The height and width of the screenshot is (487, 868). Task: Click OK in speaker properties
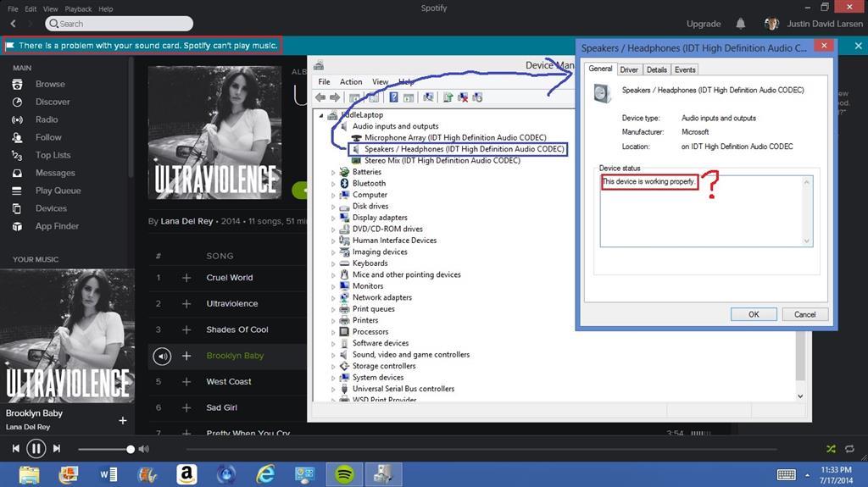[754, 314]
